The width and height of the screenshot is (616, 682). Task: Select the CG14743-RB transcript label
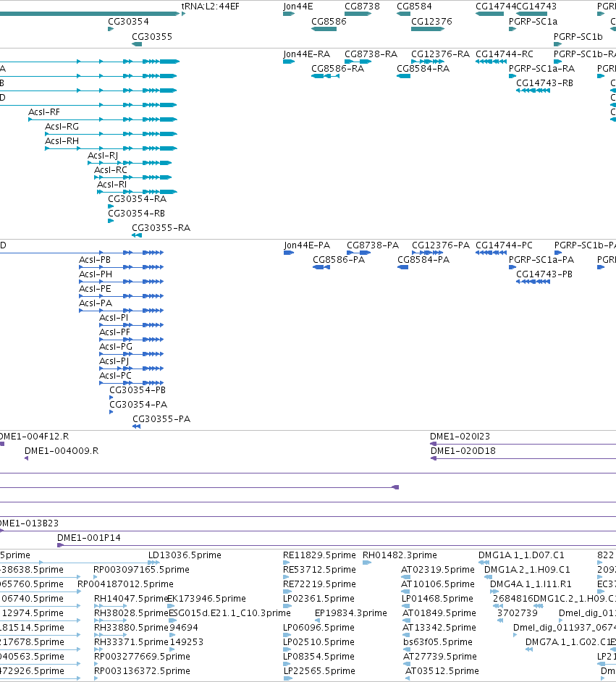544,83
